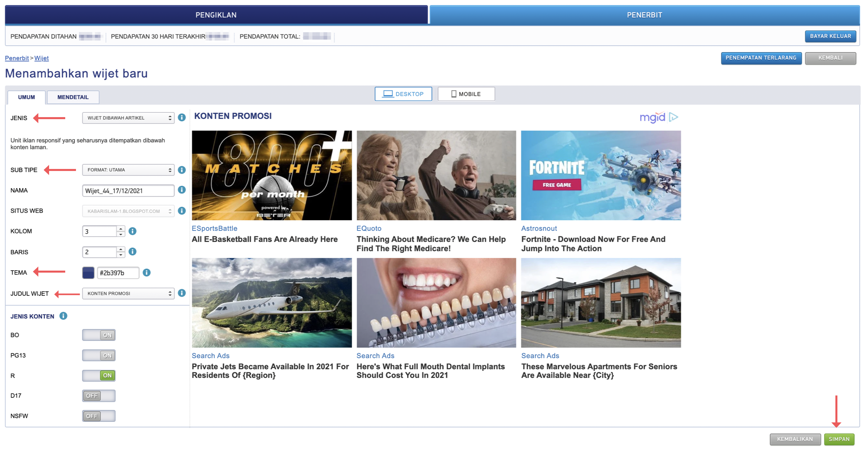The image size is (868, 451).
Task: Open the JENIS widget type dropdown
Action: tap(128, 118)
